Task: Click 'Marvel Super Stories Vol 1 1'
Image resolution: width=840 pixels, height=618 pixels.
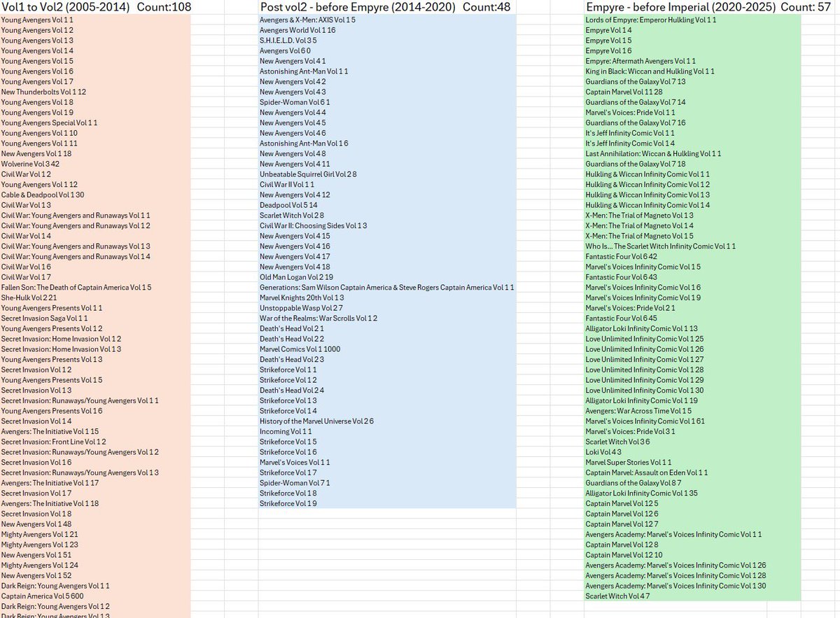Action: coord(693,462)
